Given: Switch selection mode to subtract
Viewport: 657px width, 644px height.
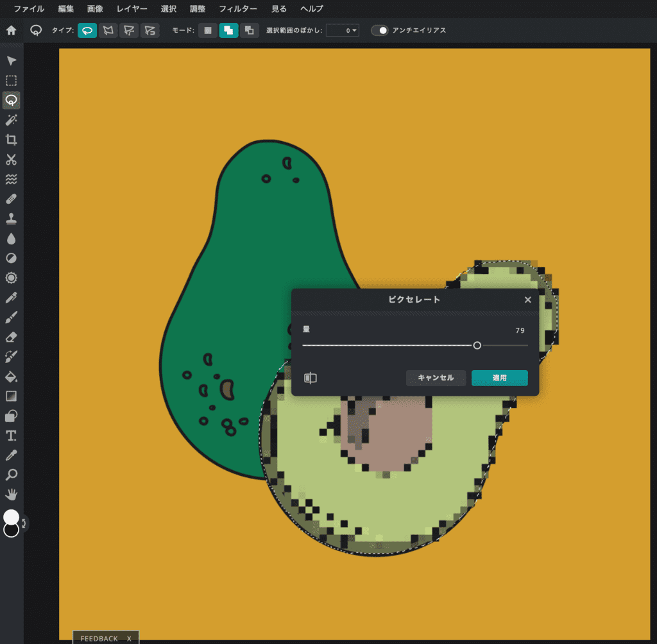Looking at the screenshot, I should [x=249, y=30].
